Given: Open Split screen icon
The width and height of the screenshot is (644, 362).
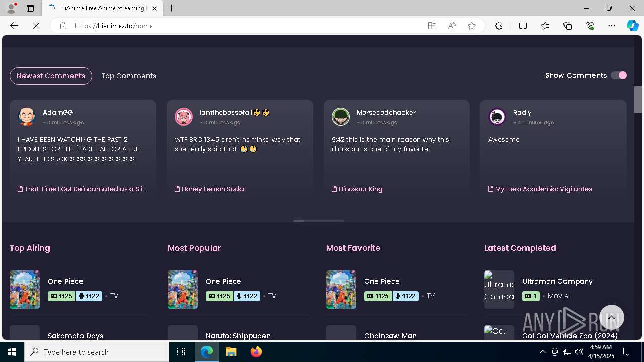Looking at the screenshot, I should click(x=523, y=26).
